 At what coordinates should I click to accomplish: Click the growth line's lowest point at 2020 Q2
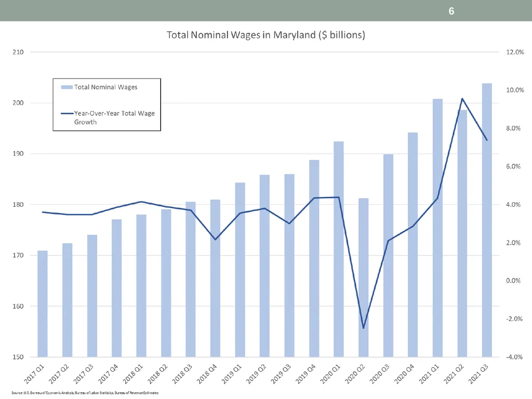(363, 328)
